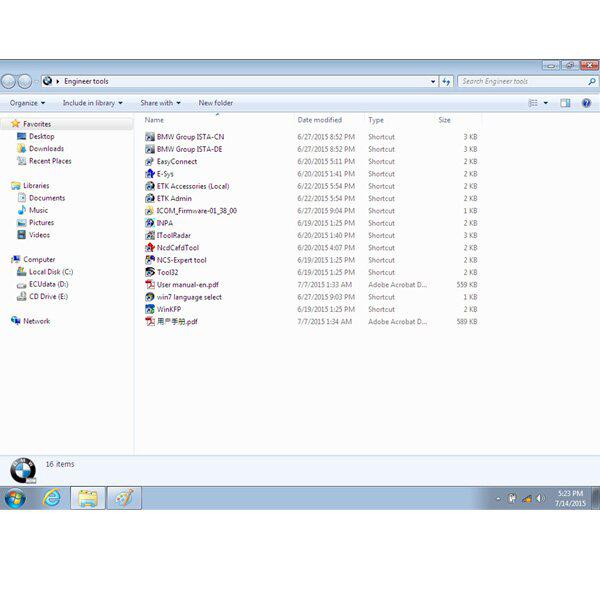Open the Videos library

39,235
